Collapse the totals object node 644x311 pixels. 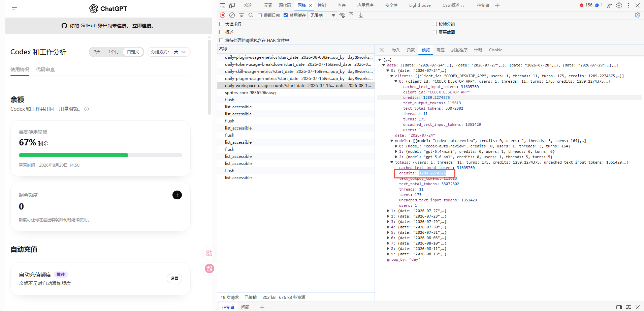click(x=392, y=162)
